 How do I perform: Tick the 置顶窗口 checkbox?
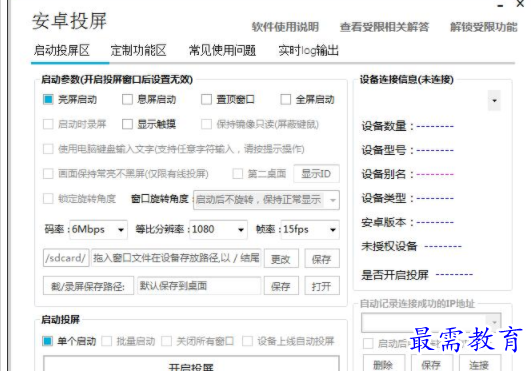click(x=206, y=100)
